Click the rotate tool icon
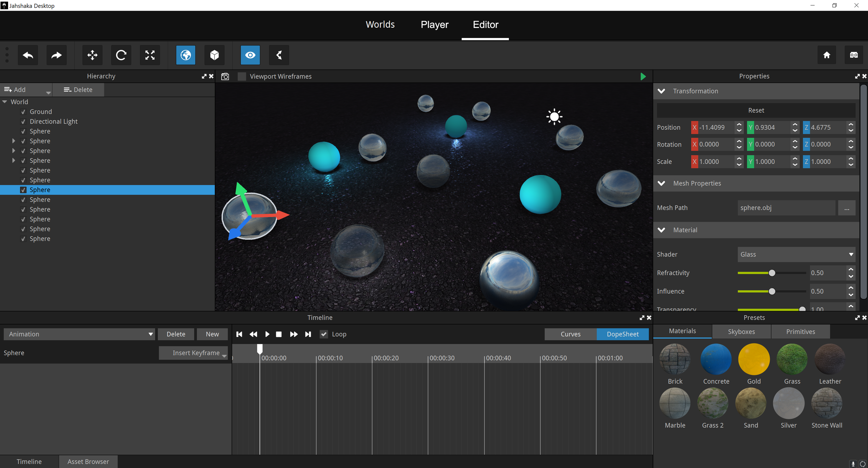Viewport: 868px width, 468px height. click(121, 55)
